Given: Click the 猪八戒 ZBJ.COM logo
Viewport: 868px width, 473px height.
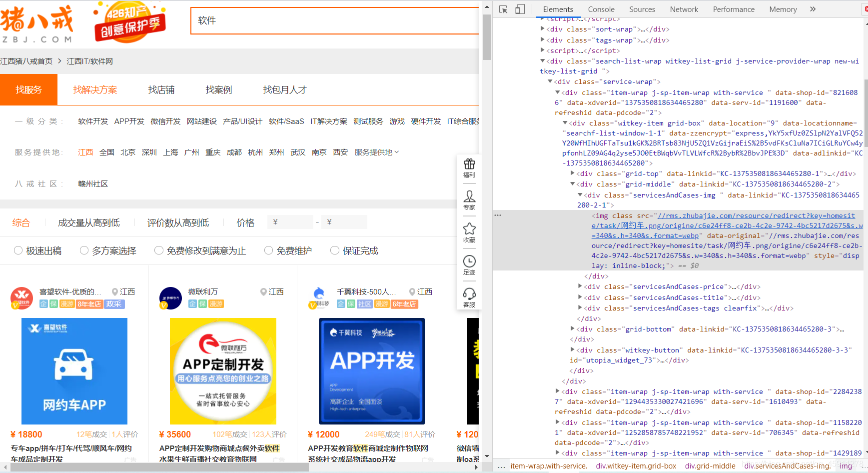Looking at the screenshot, I should pos(36,24).
